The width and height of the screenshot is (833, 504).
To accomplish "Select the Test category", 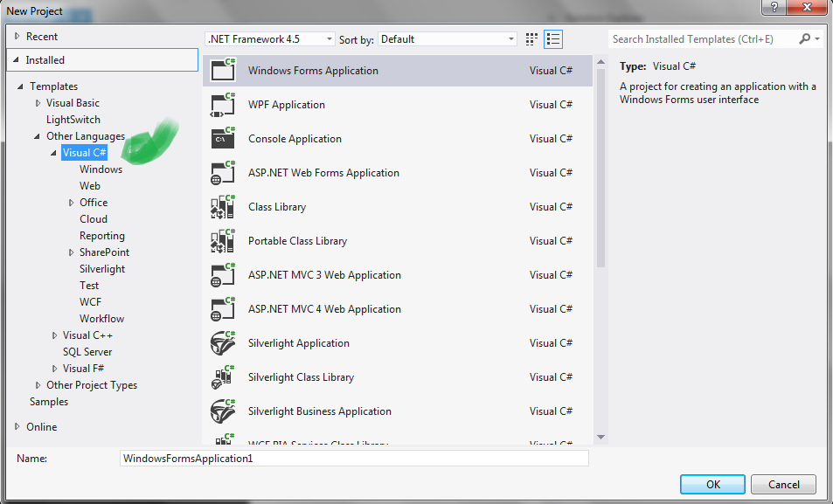I will (89, 286).
